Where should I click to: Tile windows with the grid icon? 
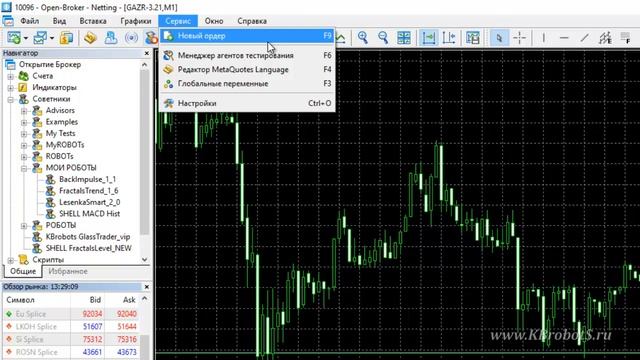click(x=404, y=38)
